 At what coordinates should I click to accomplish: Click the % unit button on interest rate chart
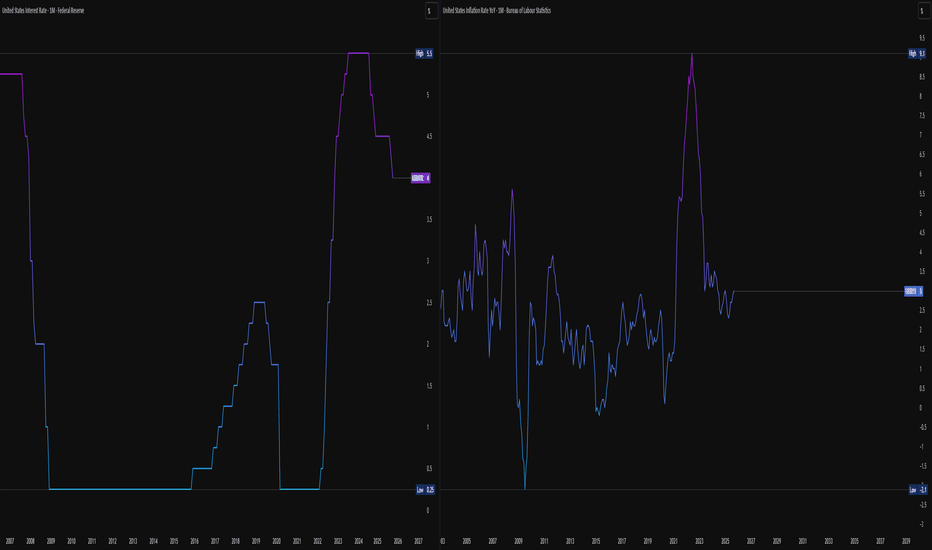point(429,11)
